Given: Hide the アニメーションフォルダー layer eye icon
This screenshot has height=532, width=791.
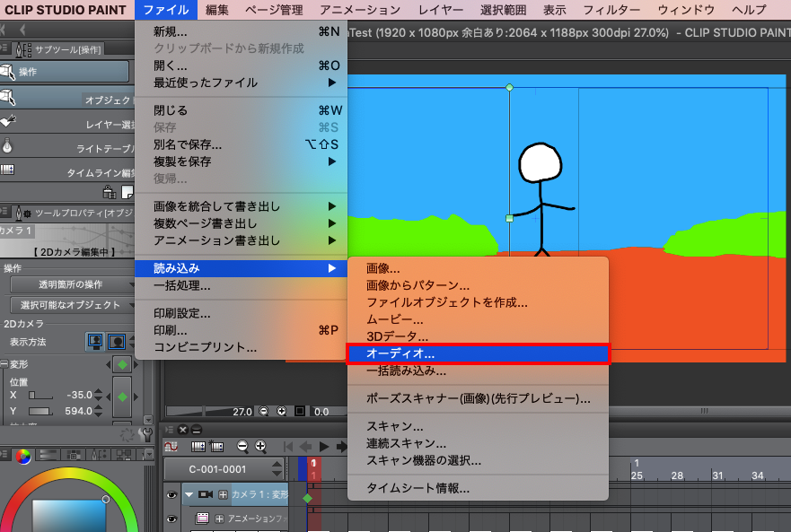Looking at the screenshot, I should coord(172,519).
